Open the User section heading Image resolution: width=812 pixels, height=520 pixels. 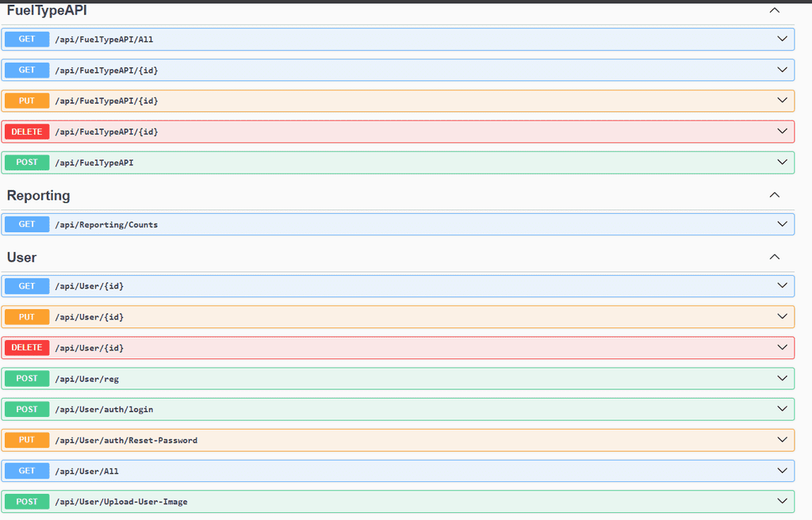(21, 258)
